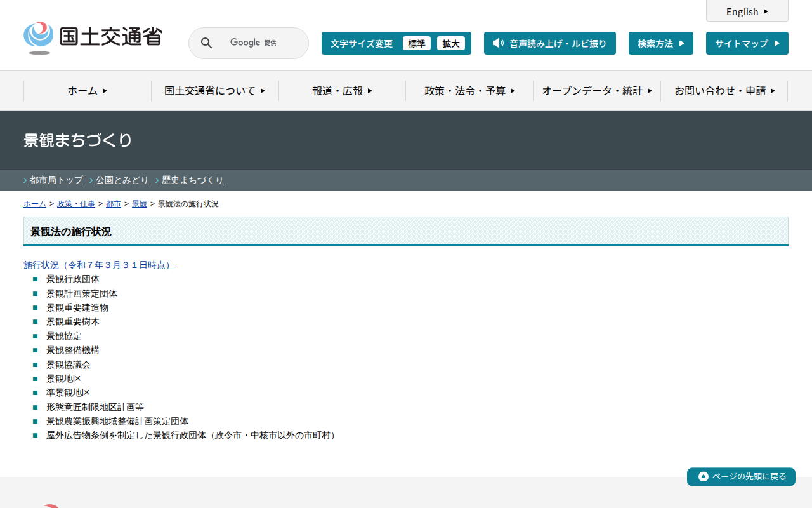Viewport: 812px width, 508px height.
Task: Open the お問い合わせ・申請 menu item
Action: (724, 91)
